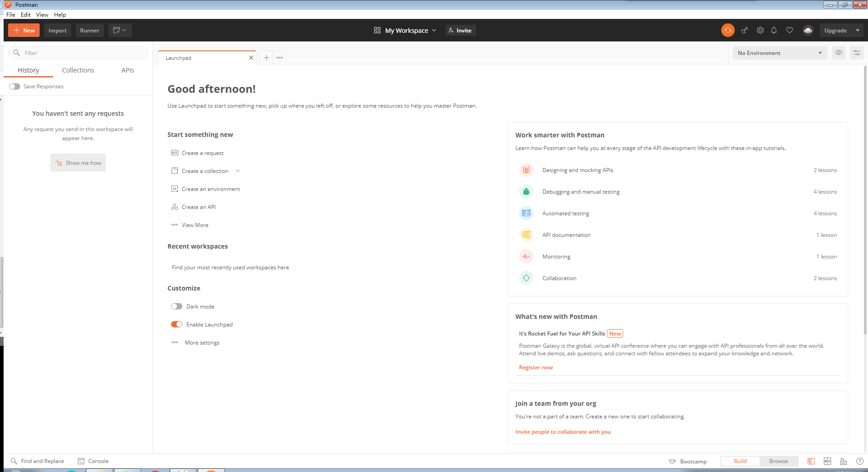Viewport: 868px width, 472px height.
Task: Open the View menu
Action: pyautogui.click(x=42, y=14)
